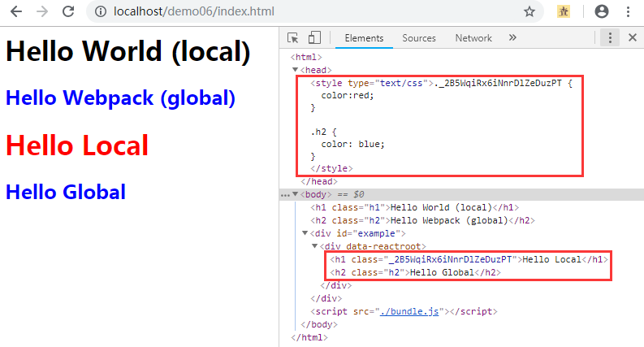Select the h1 Hello Local DOM node

tap(469, 259)
